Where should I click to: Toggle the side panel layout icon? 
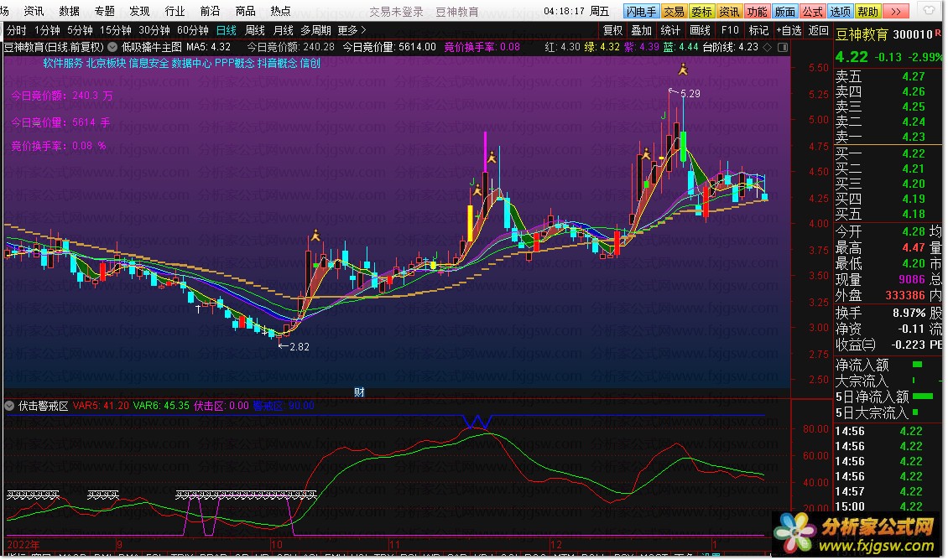783,47
